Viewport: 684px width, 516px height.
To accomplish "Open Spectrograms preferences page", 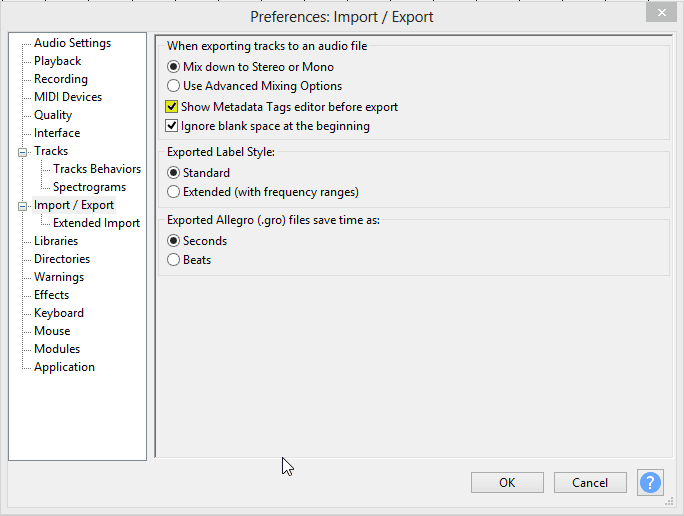I will (x=89, y=187).
